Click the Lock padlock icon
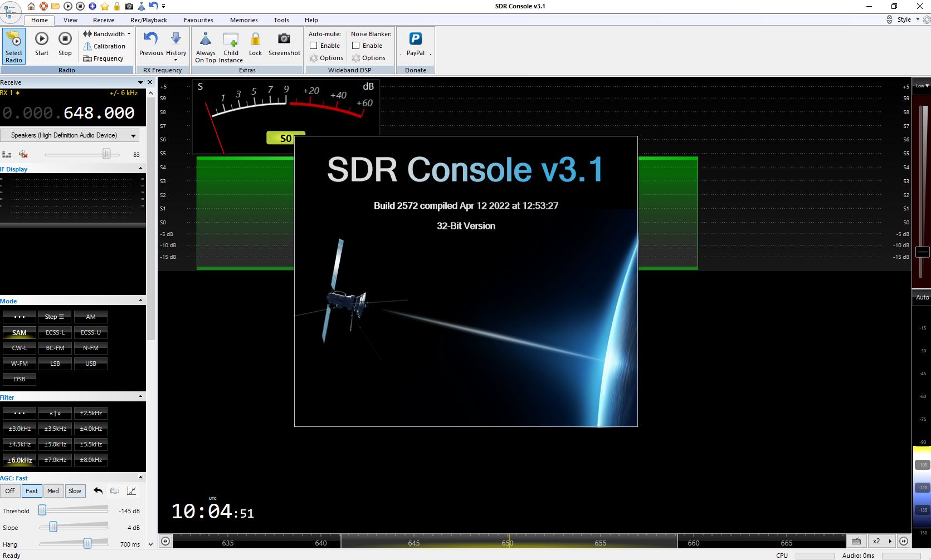Image resolution: width=931 pixels, height=560 pixels. [x=255, y=40]
